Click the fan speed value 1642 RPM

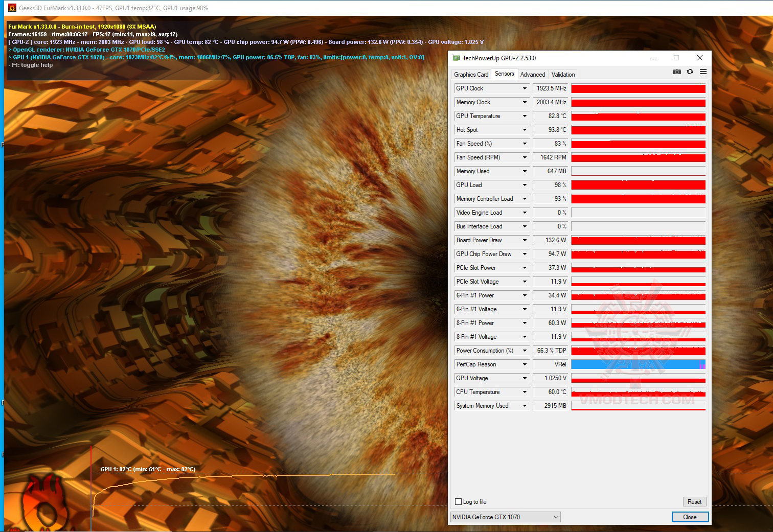click(x=551, y=157)
